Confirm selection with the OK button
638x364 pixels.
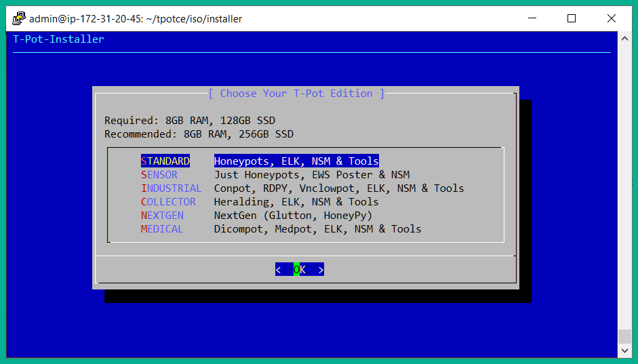[300, 269]
